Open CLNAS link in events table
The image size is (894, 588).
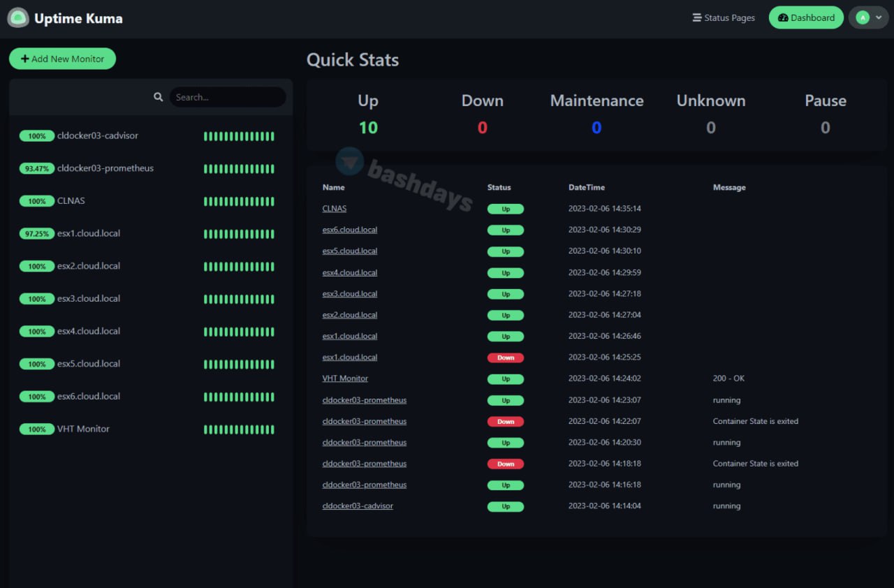(335, 208)
